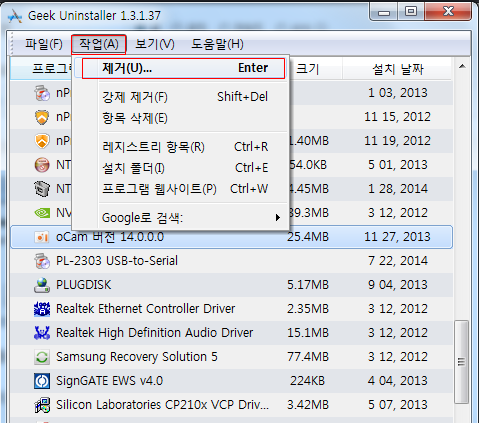Select the PL-2303 USB-to-Serial entry
The width and height of the screenshot is (479, 423).
232,261
